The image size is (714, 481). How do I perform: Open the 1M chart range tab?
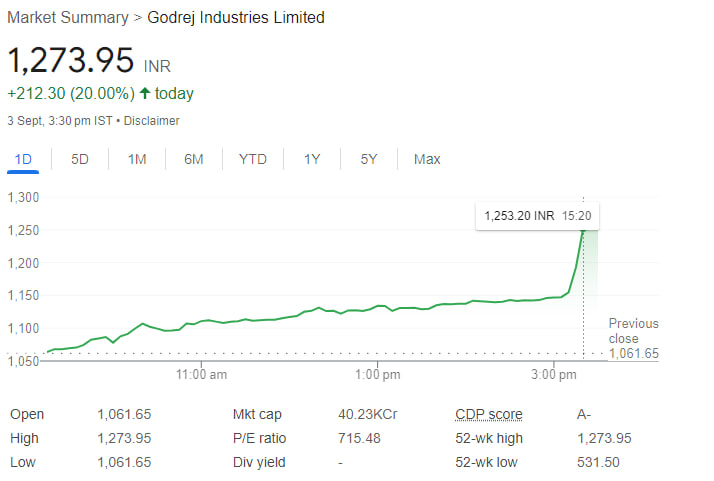click(x=137, y=159)
